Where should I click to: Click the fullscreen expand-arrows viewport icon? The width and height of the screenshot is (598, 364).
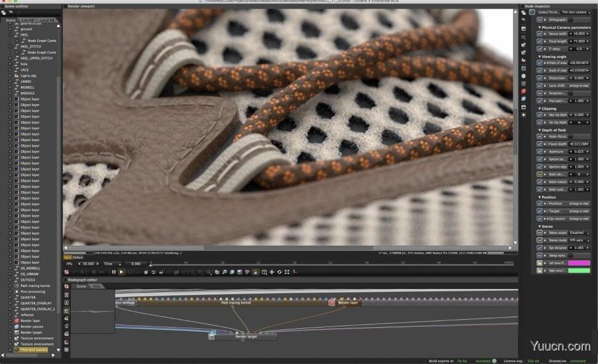click(287, 272)
